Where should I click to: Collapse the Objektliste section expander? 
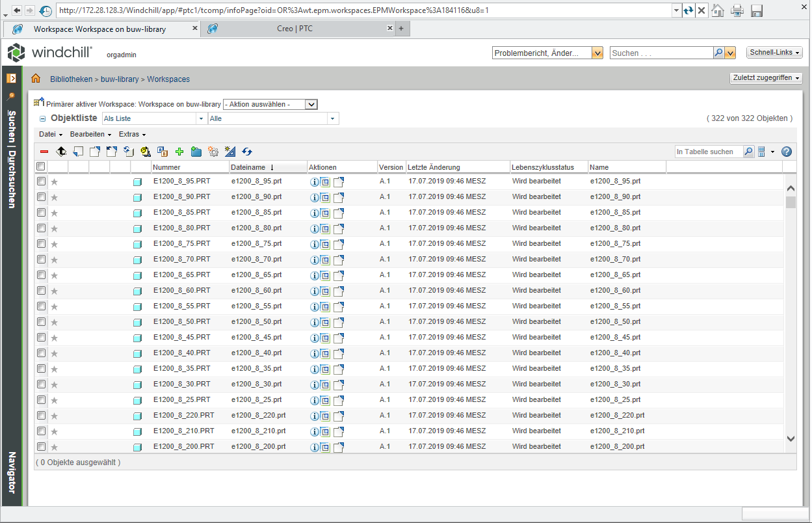43,118
